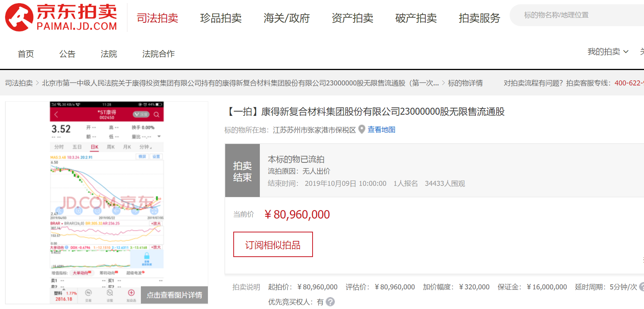Click the 标的物详情 breadcrumb text
Viewport: 644px width, 309px height.
pos(465,83)
